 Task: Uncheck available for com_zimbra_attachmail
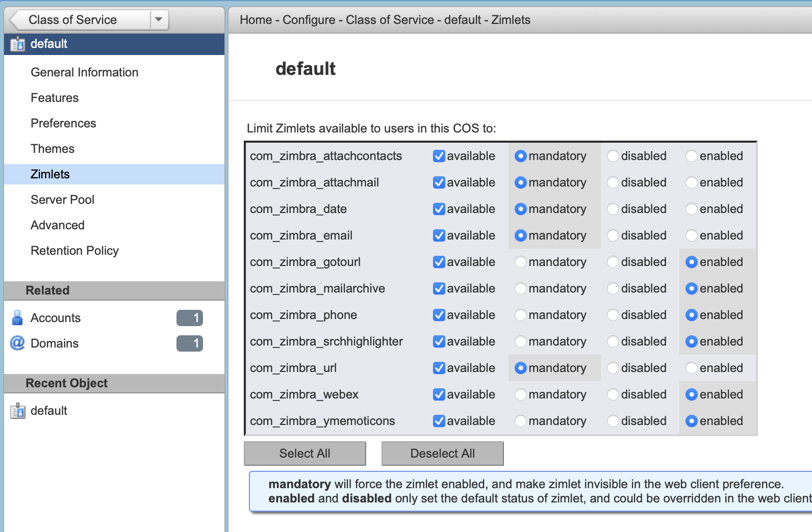(x=439, y=182)
